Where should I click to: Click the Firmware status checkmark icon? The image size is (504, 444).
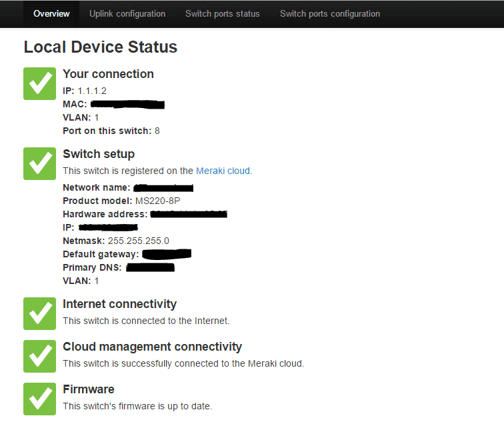tap(39, 399)
